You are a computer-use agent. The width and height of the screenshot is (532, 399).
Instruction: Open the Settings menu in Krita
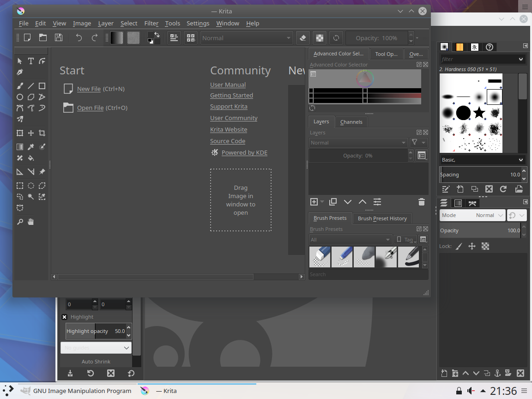[198, 24]
